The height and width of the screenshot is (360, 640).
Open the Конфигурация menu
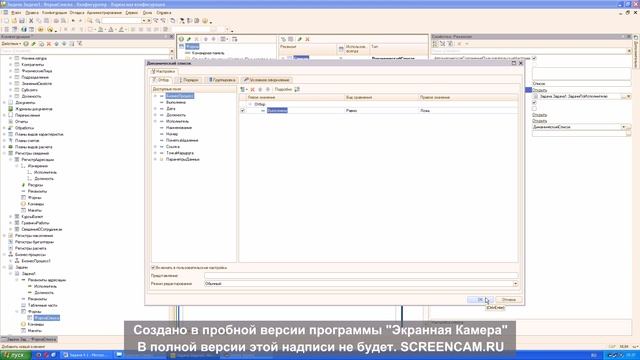click(x=54, y=13)
